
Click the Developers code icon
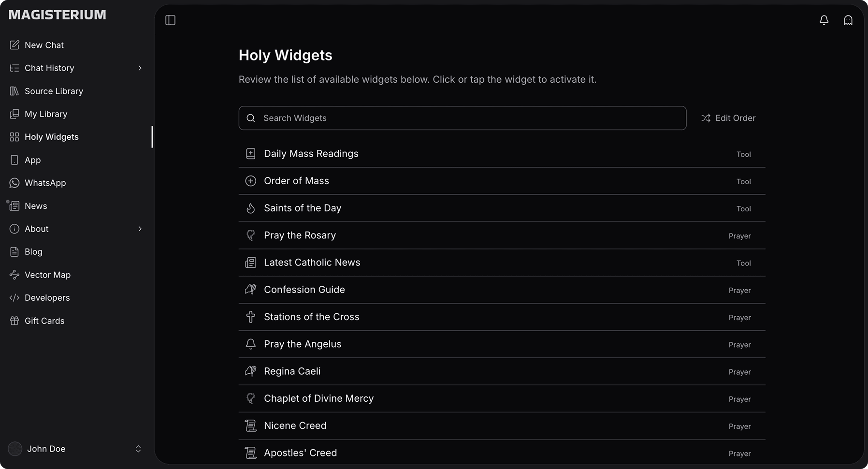coord(14,298)
